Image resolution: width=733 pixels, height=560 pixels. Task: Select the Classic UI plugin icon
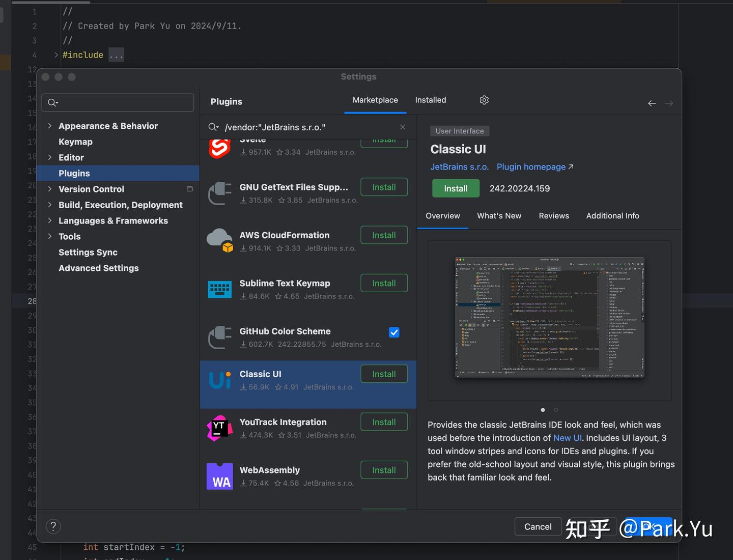click(219, 380)
